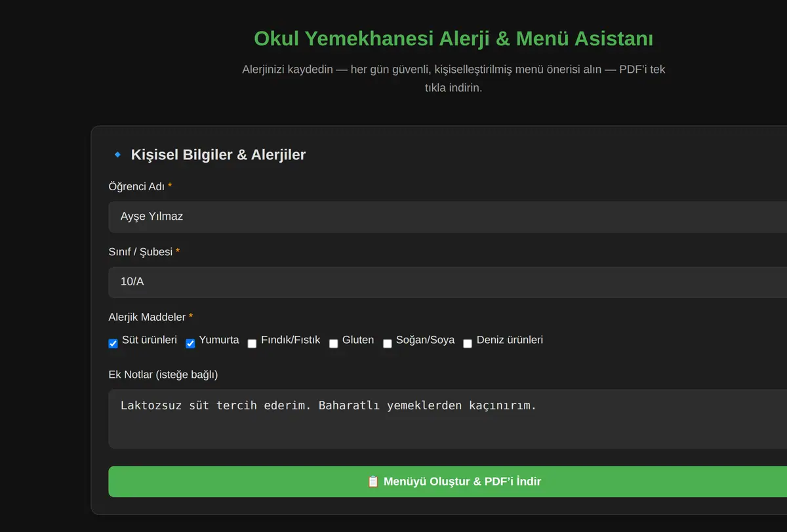Click the Okul Yemekhanesi Alerji & Menü Asistanı title
This screenshot has height=532, width=787.
pyautogui.click(x=453, y=38)
